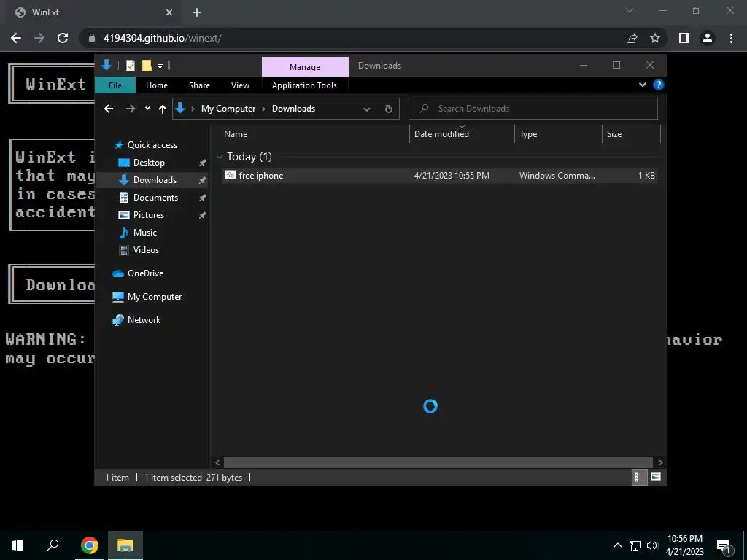747x560 pixels.
Task: Sort by Type column header
Action: (x=558, y=134)
